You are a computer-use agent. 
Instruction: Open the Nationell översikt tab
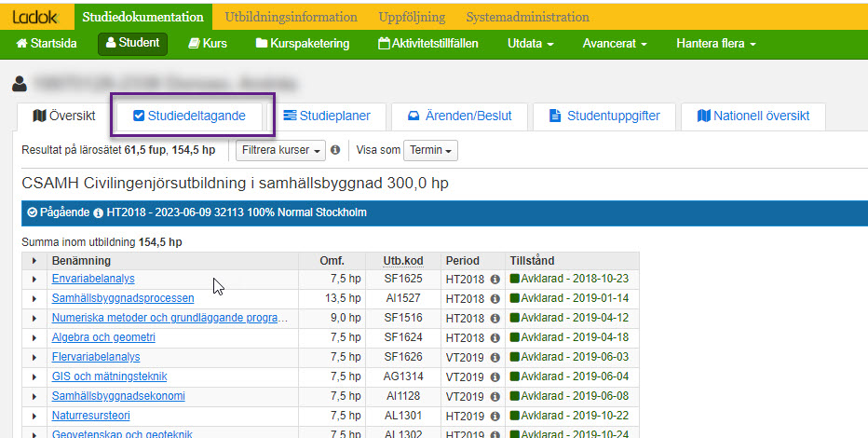(753, 116)
